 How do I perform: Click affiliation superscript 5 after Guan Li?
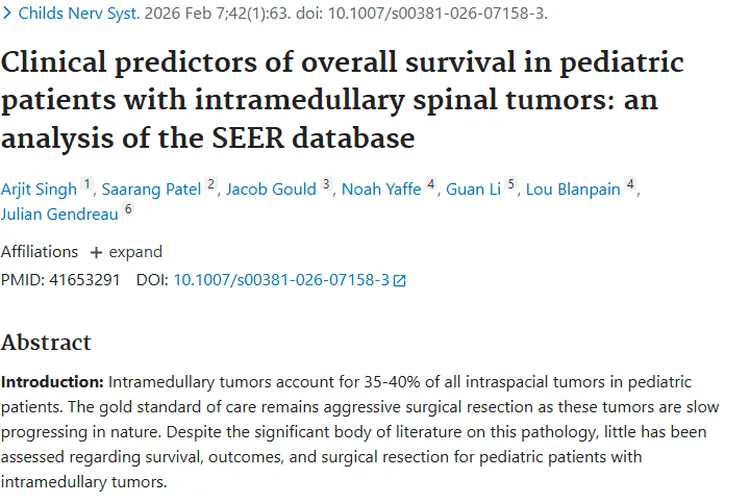click(x=511, y=185)
